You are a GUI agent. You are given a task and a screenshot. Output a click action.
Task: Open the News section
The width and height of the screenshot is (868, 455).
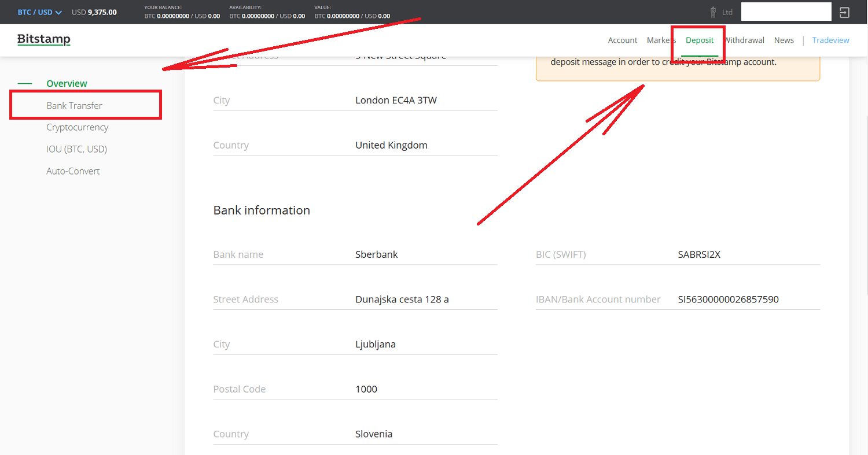click(x=784, y=40)
